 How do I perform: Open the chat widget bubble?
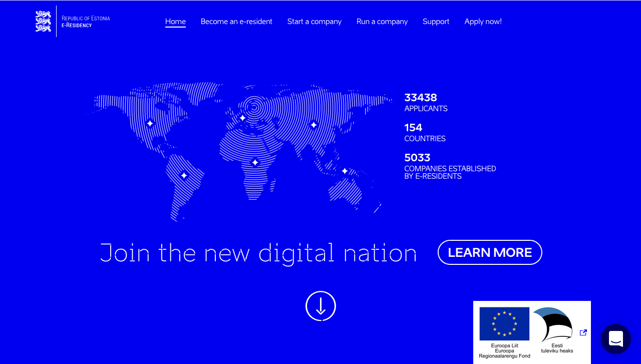(x=615, y=339)
